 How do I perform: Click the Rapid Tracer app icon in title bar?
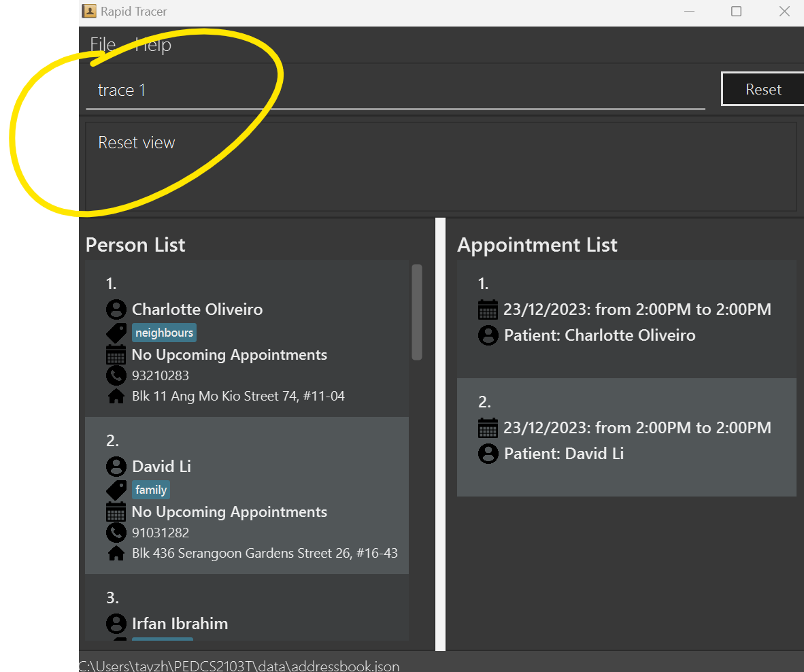click(x=89, y=11)
